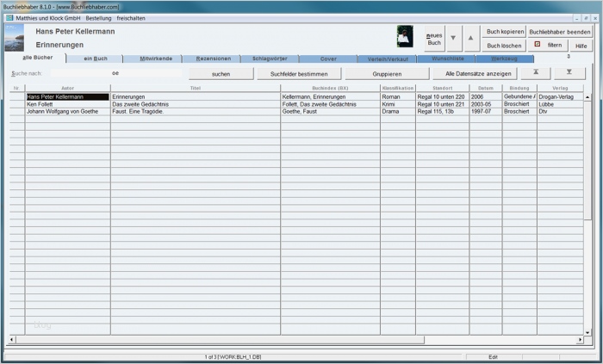Click the date cell 2003-05

pos(486,104)
